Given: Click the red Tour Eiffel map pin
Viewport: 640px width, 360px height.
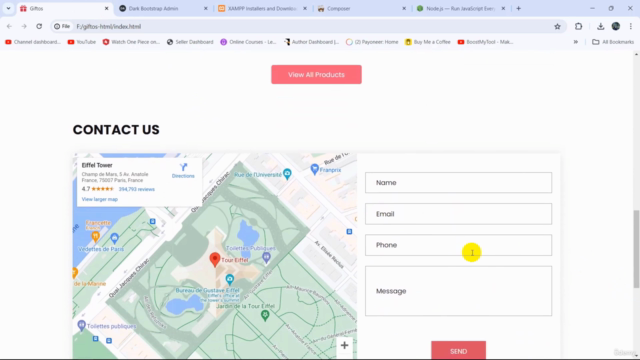Looking at the screenshot, I should 215,260.
